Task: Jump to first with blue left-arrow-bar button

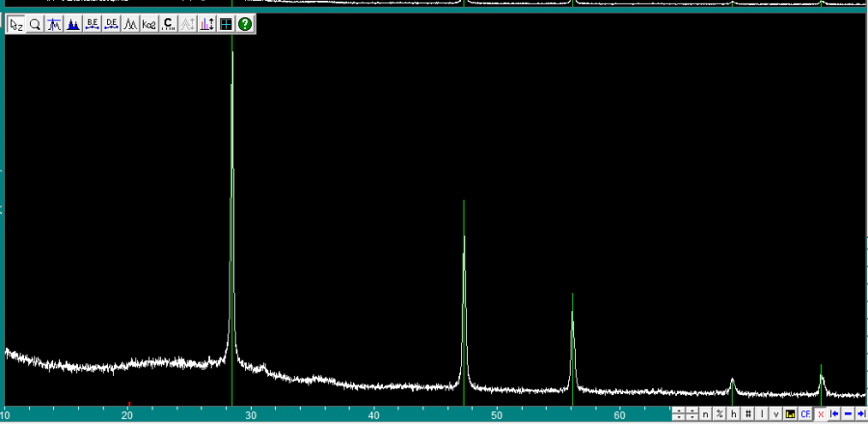Action: coord(834,413)
